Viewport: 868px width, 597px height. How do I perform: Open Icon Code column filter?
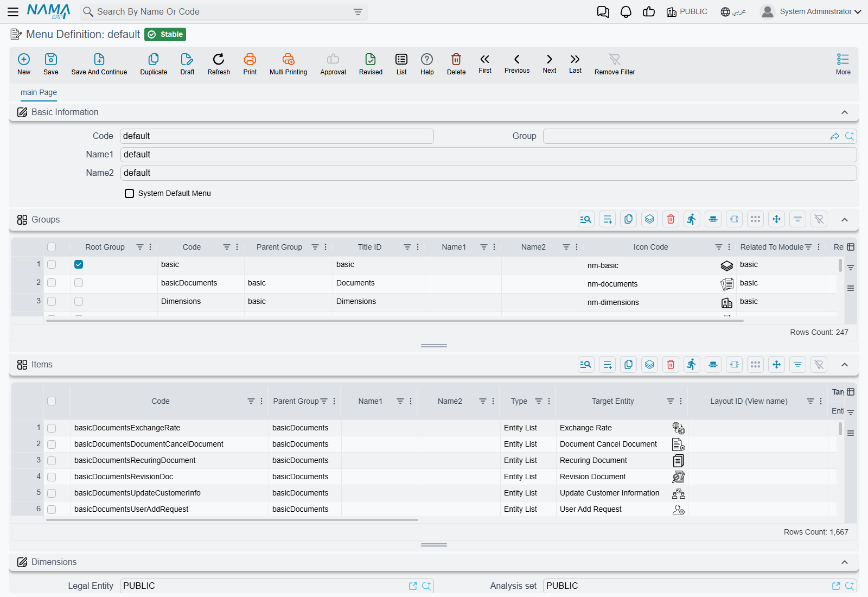tap(718, 247)
